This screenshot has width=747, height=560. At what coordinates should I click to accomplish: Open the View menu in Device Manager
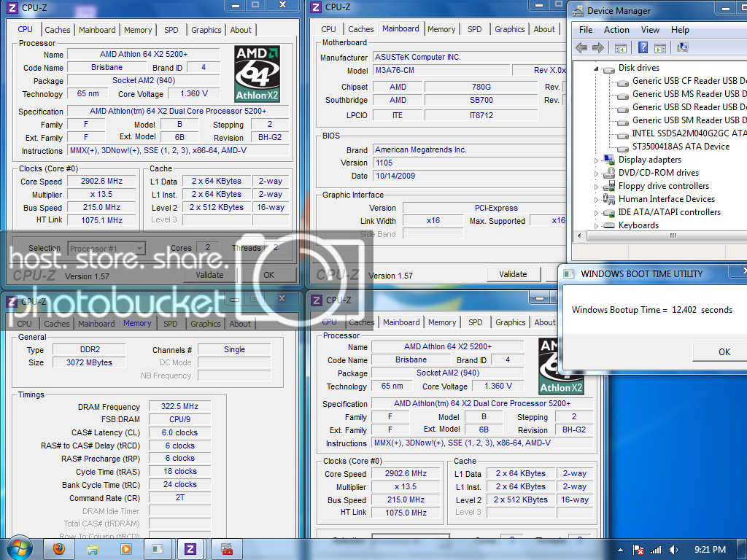pos(650,29)
